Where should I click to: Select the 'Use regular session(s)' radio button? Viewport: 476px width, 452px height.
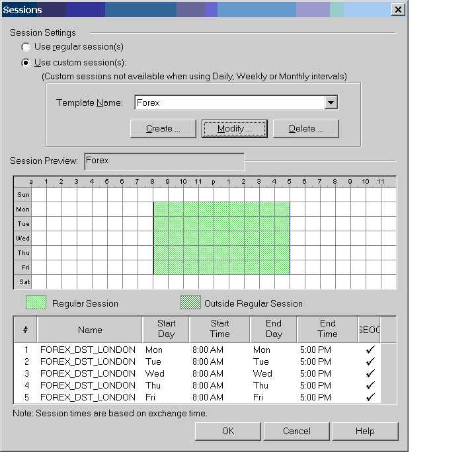[x=26, y=47]
